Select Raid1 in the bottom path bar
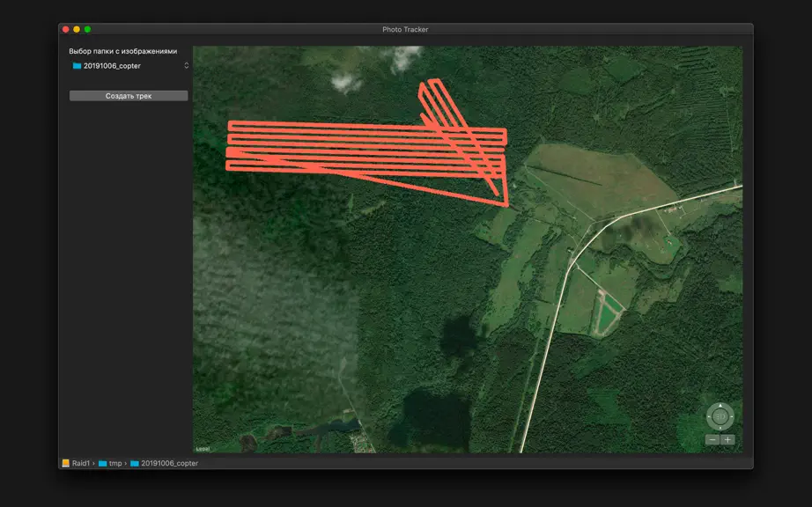 (81, 463)
